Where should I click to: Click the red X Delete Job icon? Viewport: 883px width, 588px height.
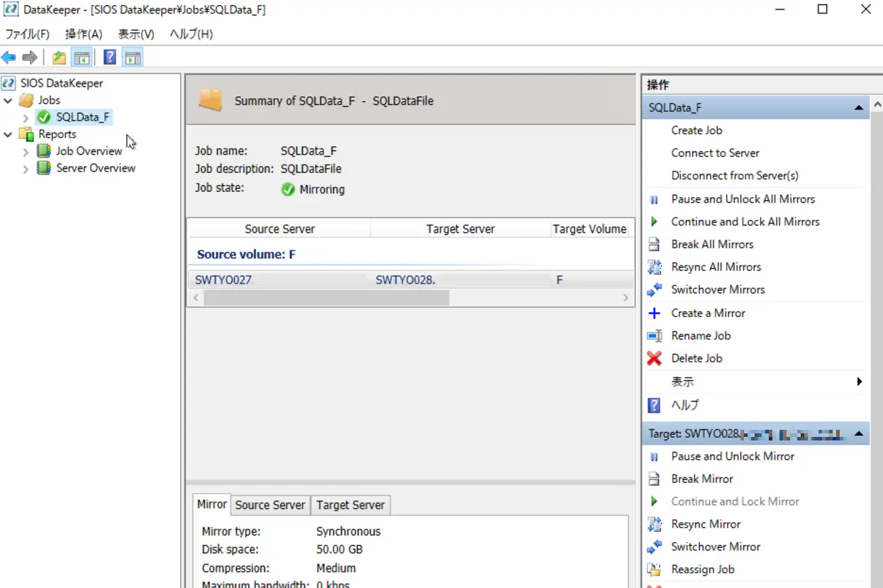655,358
